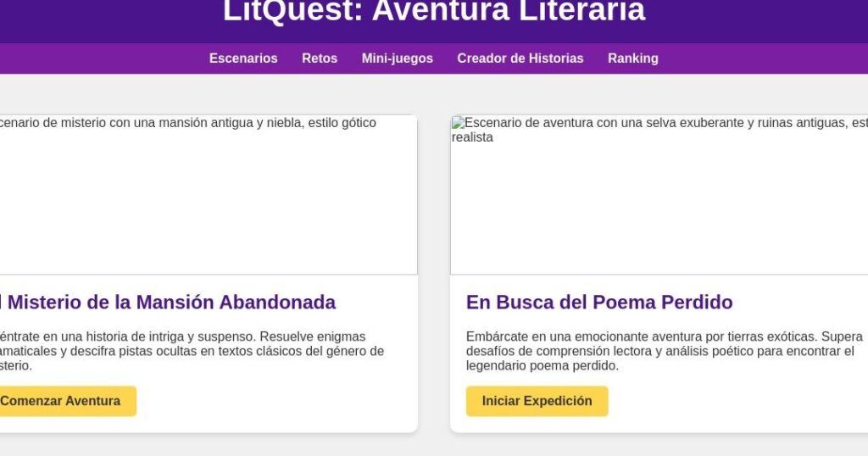This screenshot has width=868, height=456.
Task: Select the gothic mansion scenario image
Action: (209, 195)
